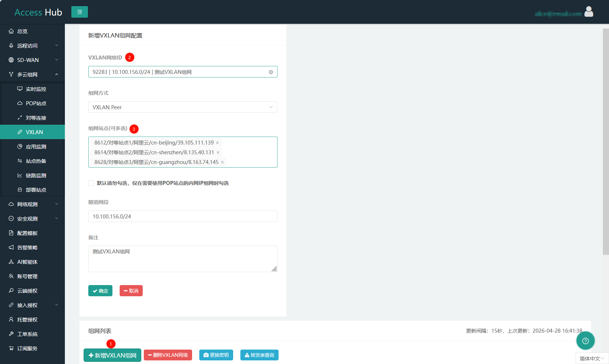Screen dimensions: 609x364
Task: Click the pie chart icon beside 应用监测
Action: tap(20, 147)
